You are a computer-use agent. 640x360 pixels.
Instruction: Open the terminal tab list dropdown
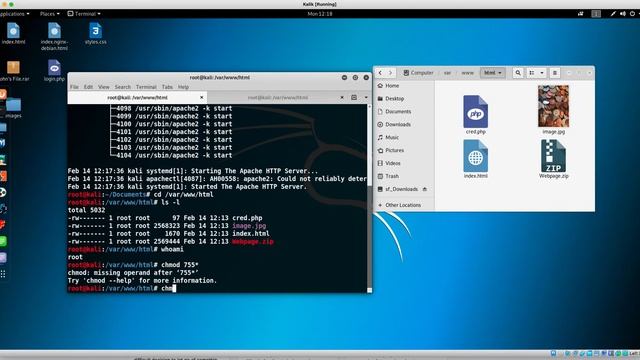[x=366, y=98]
